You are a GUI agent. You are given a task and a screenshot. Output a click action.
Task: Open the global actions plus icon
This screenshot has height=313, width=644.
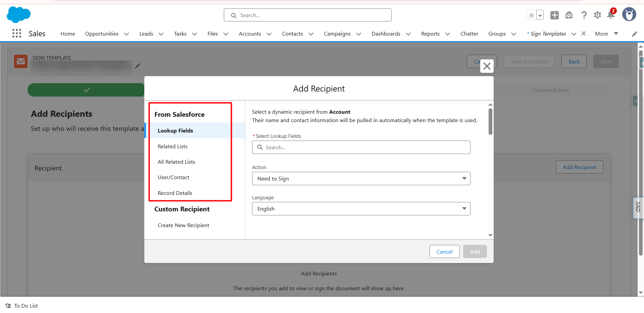(554, 15)
